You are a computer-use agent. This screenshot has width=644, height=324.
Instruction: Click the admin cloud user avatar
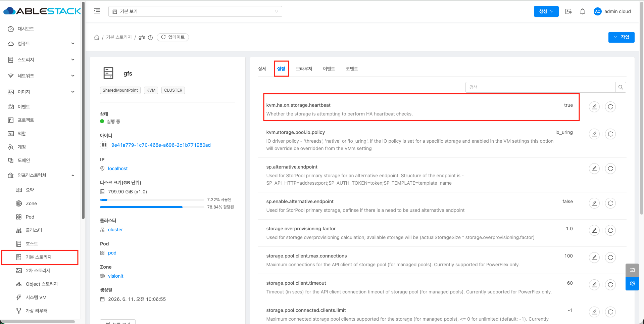coord(597,11)
